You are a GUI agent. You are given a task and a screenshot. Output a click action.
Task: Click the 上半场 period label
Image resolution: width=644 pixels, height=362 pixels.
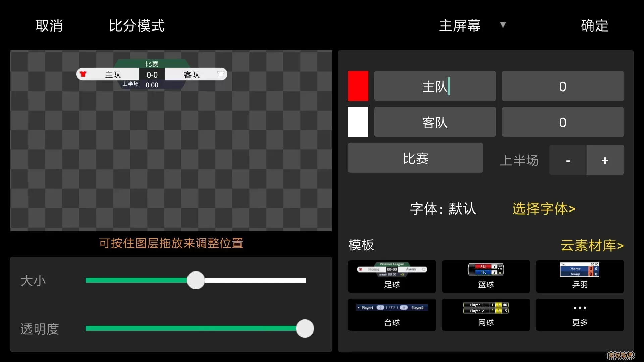tap(519, 160)
